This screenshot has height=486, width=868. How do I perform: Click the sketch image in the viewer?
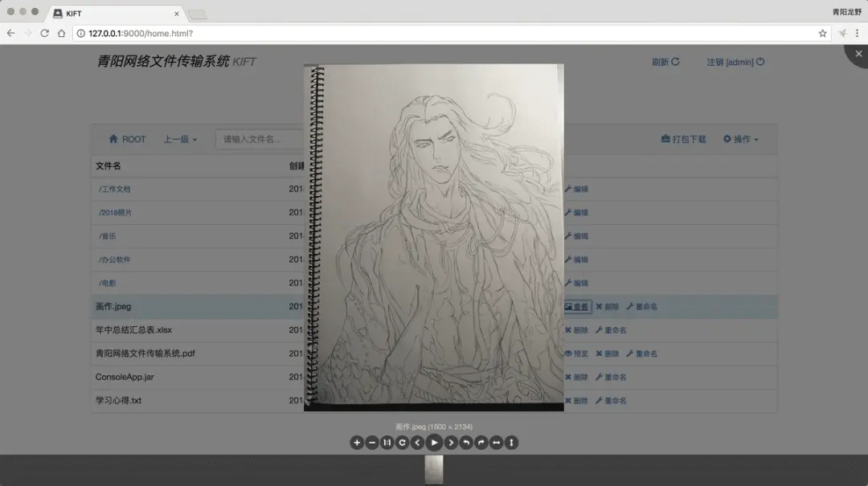click(x=434, y=238)
